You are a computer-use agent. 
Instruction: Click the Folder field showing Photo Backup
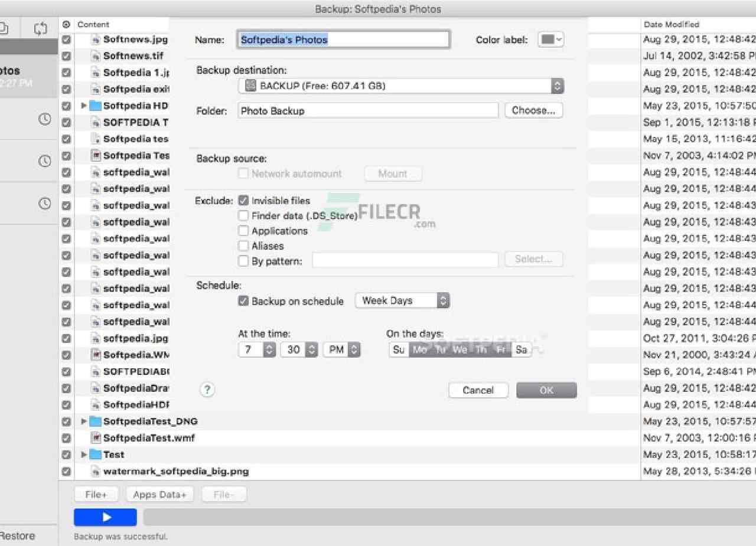(x=369, y=110)
